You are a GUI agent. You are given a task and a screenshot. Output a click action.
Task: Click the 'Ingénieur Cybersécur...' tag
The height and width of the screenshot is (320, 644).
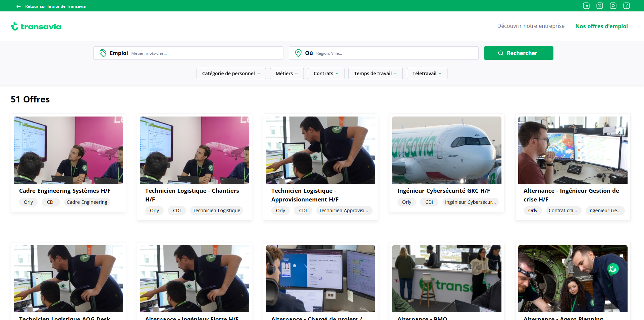(470, 202)
